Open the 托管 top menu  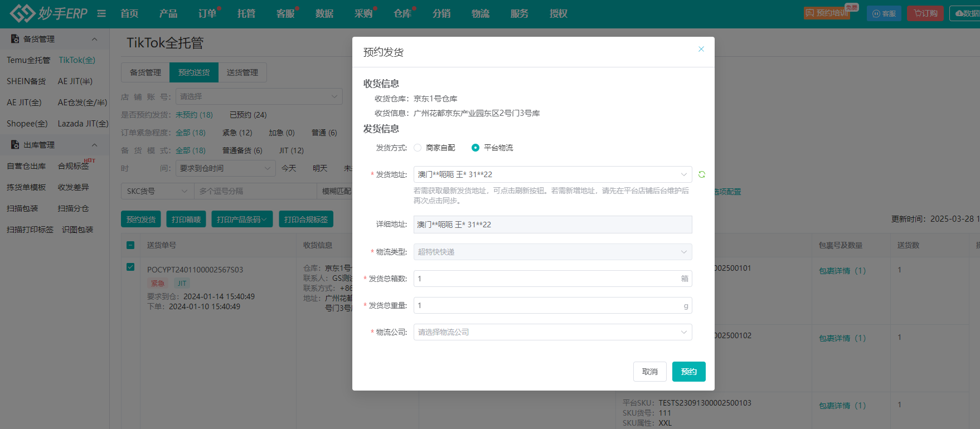(246, 13)
